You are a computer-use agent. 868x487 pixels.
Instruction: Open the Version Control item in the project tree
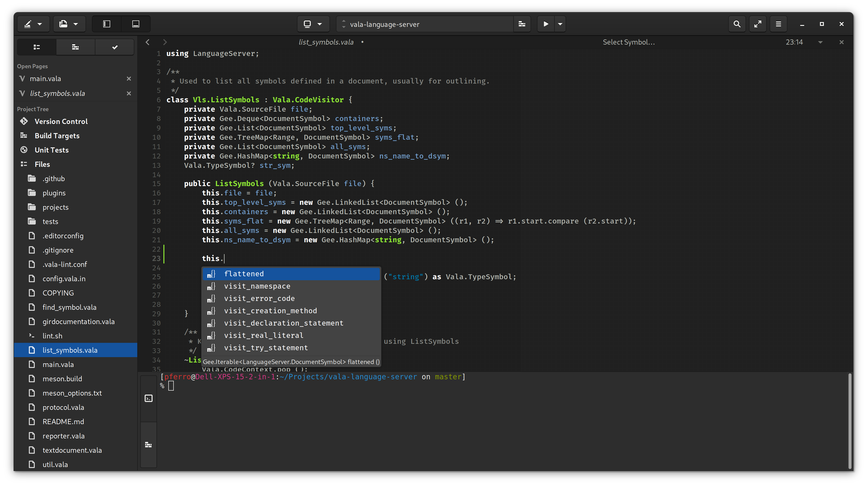pyautogui.click(x=61, y=121)
